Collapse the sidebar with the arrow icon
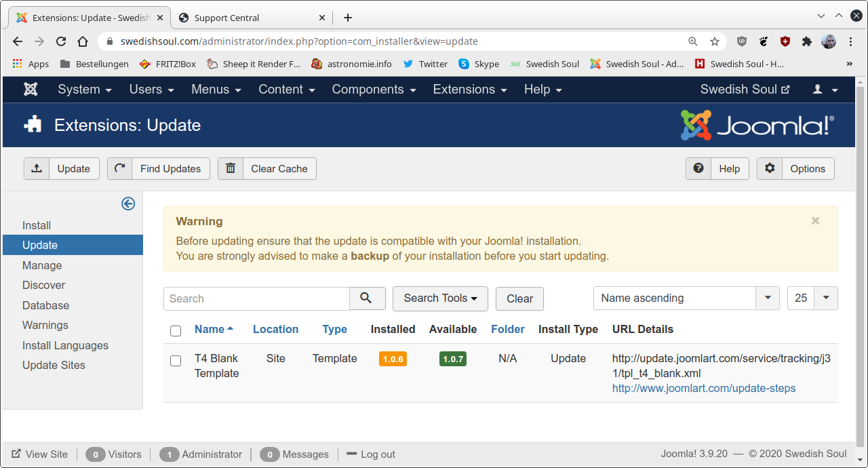 (127, 203)
